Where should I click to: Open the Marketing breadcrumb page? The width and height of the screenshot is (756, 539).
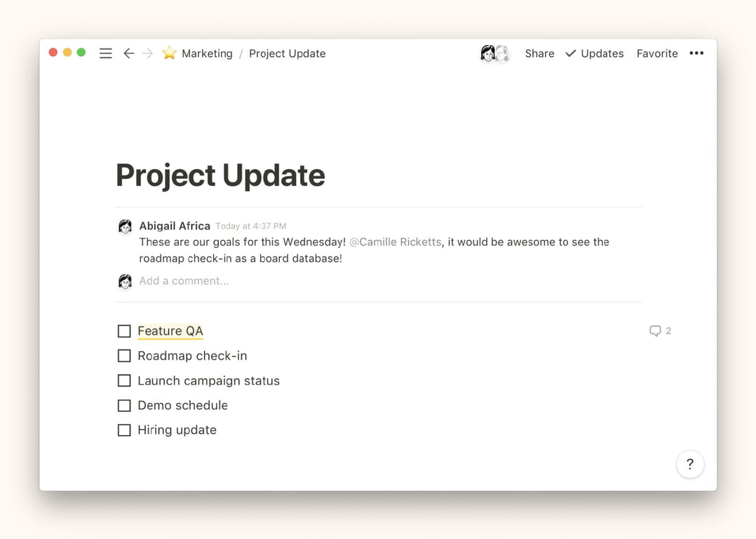(x=207, y=53)
